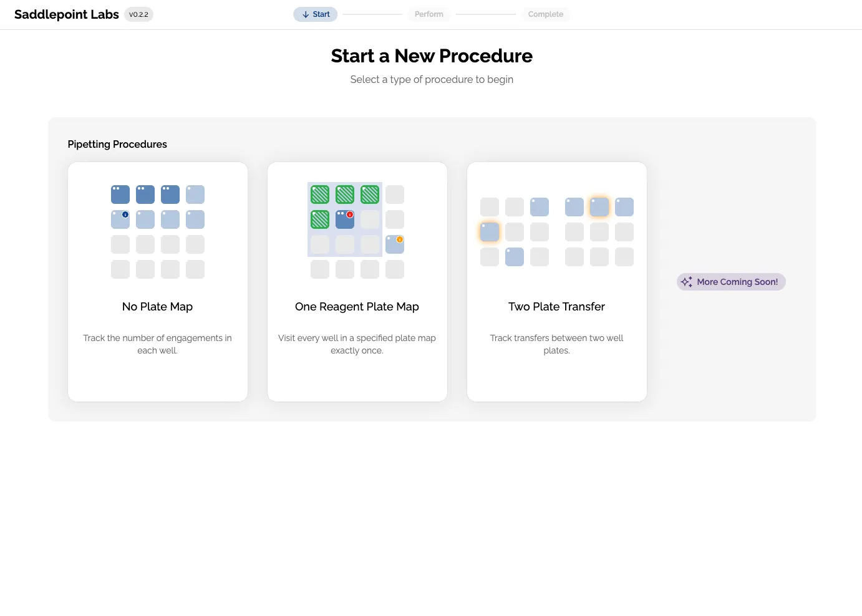
Task: Click the down arrow icon in Start step
Action: [x=306, y=14]
